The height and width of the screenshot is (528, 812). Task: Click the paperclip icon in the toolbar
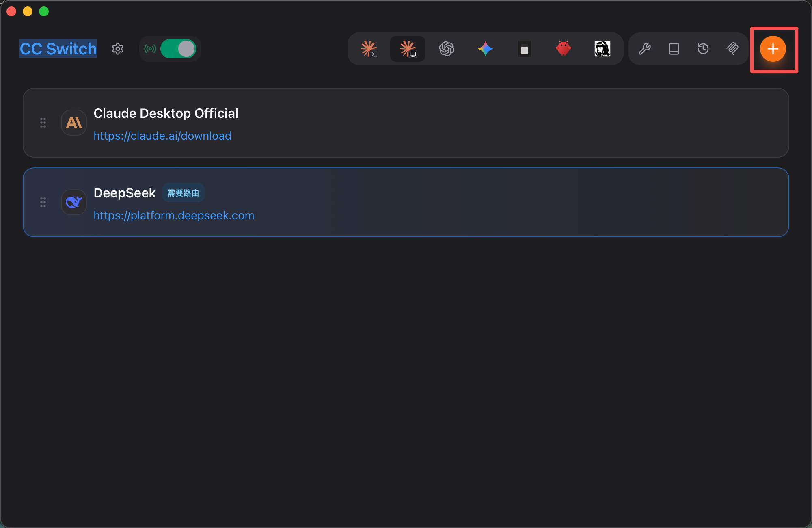[732, 49]
